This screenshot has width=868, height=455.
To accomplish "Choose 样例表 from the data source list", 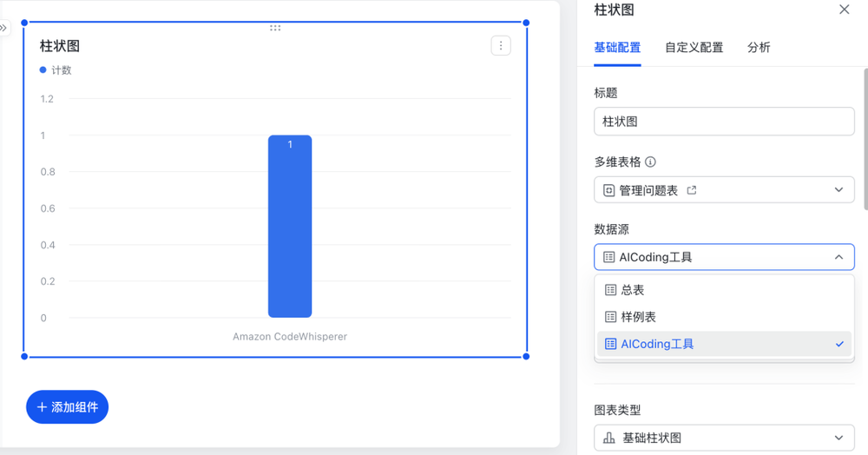I will pyautogui.click(x=638, y=317).
